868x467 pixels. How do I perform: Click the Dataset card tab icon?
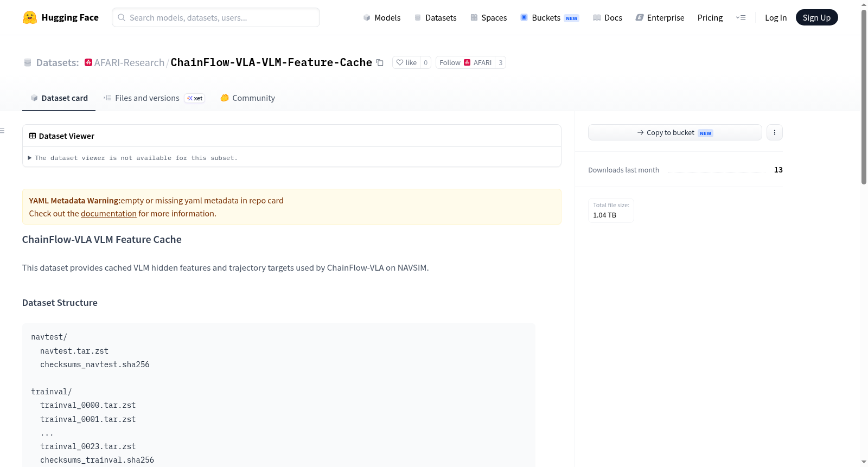pyautogui.click(x=34, y=98)
